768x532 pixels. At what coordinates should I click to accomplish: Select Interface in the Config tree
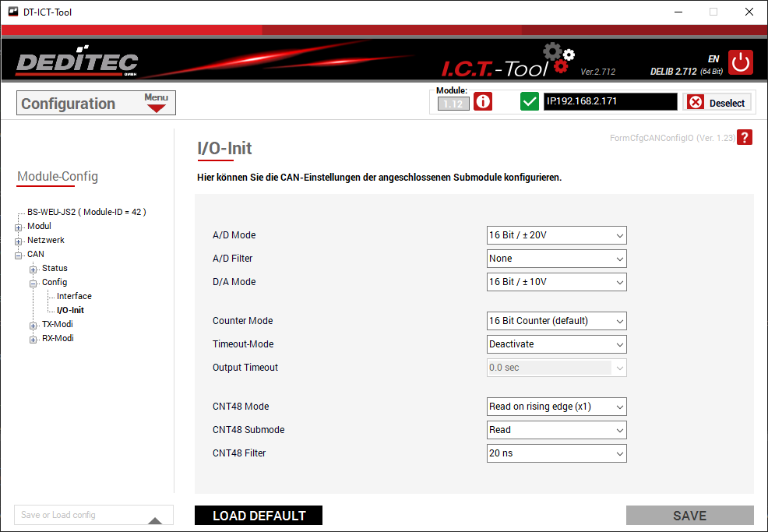tap(74, 296)
